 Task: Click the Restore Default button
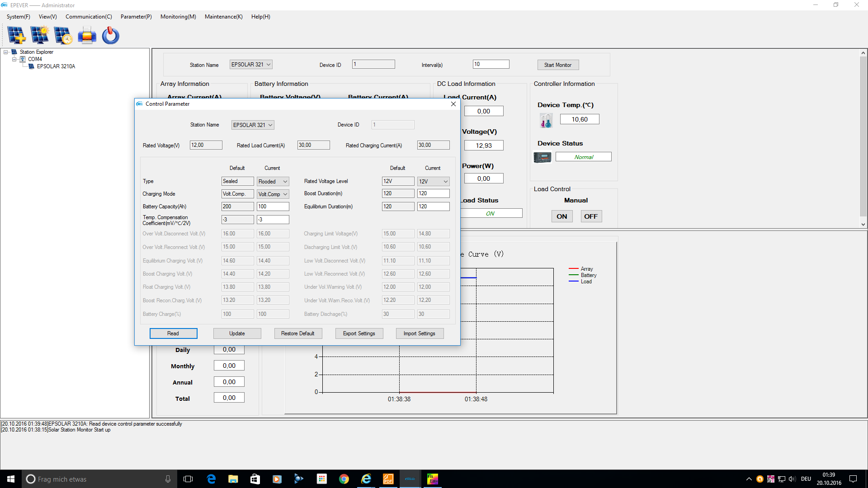coord(297,333)
